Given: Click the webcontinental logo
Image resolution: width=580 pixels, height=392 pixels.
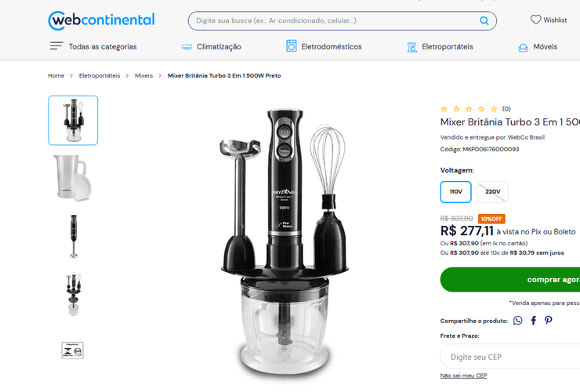Looking at the screenshot, I should click(101, 20).
